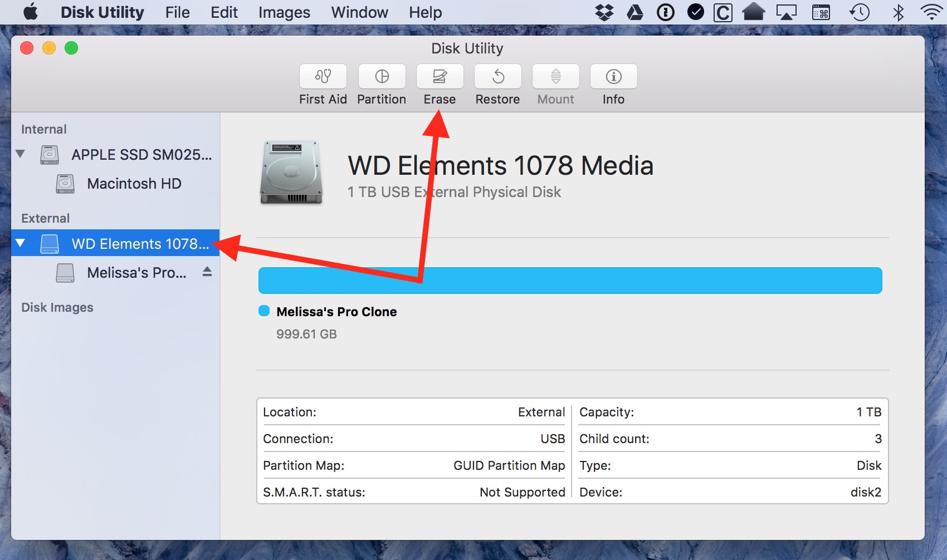This screenshot has width=947, height=560.
Task: Click the Location value External
Action: click(x=541, y=412)
